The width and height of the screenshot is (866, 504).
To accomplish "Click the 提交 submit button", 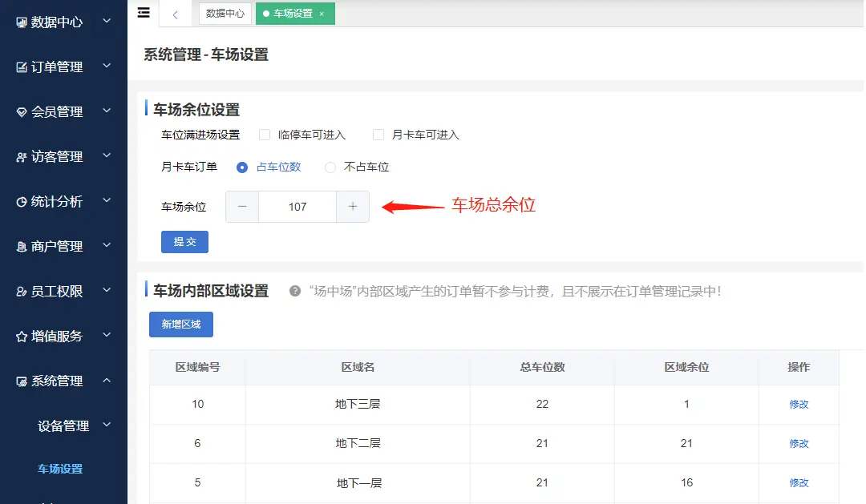I will [x=184, y=242].
